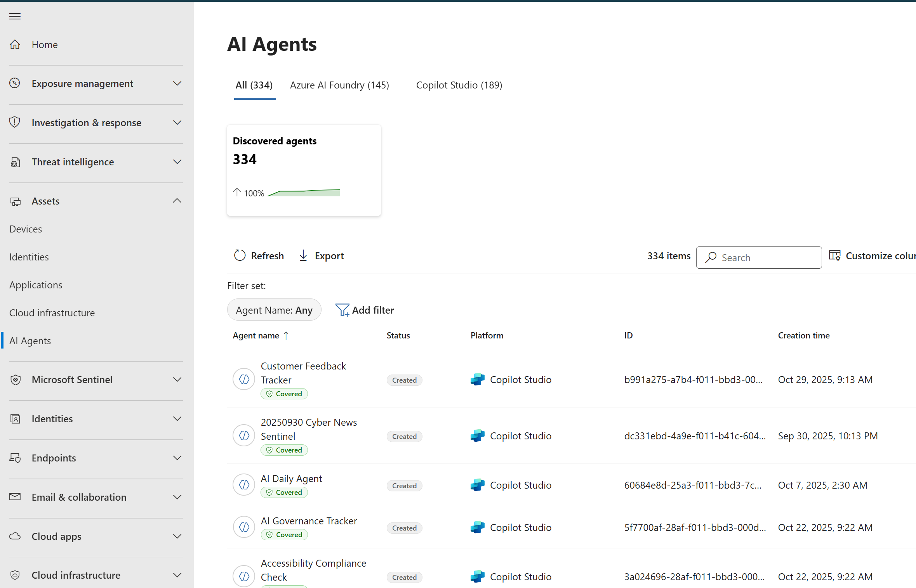Select the Microsoft Sentinel icon in sidebar
Viewport: 916px width, 588px height.
pos(15,380)
